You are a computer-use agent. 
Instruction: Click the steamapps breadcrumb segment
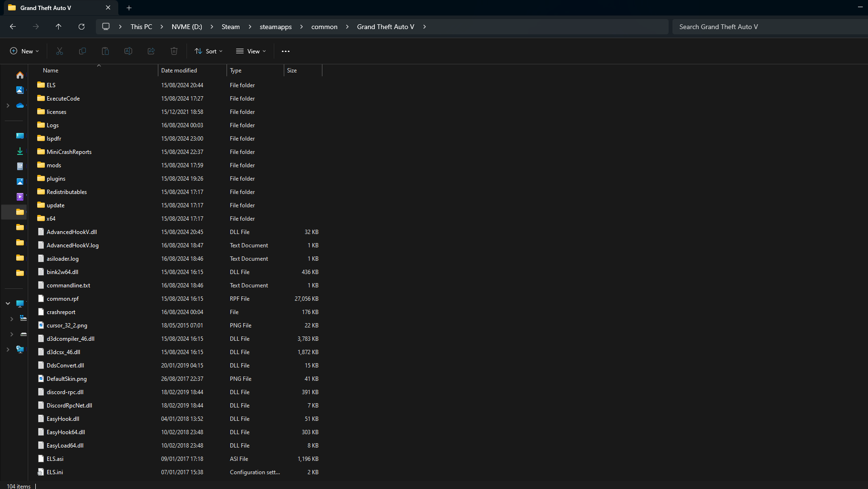click(276, 27)
